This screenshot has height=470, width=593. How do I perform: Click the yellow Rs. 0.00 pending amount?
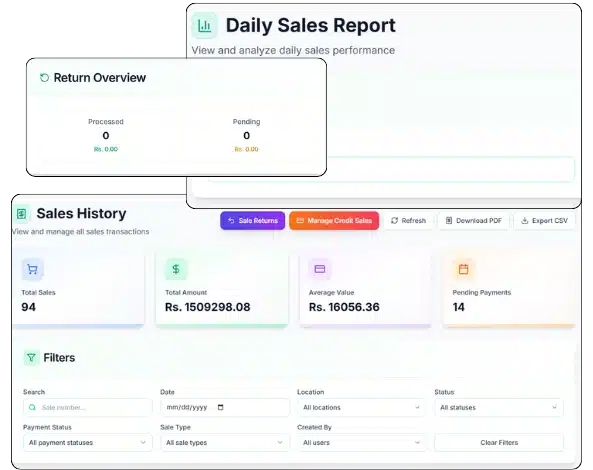(x=247, y=149)
